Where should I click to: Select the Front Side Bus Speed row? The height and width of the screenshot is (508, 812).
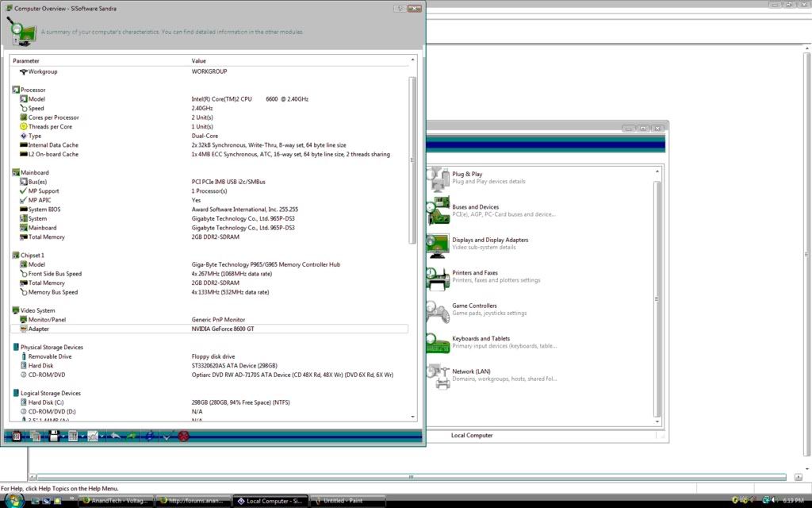point(209,274)
